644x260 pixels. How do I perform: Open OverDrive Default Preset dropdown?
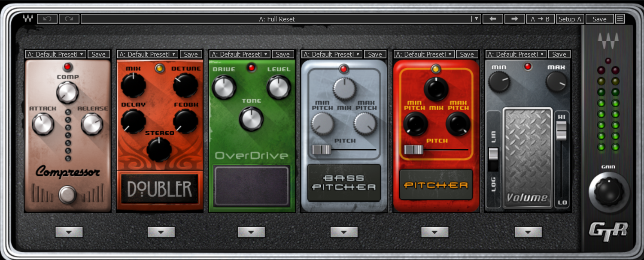(x=240, y=54)
